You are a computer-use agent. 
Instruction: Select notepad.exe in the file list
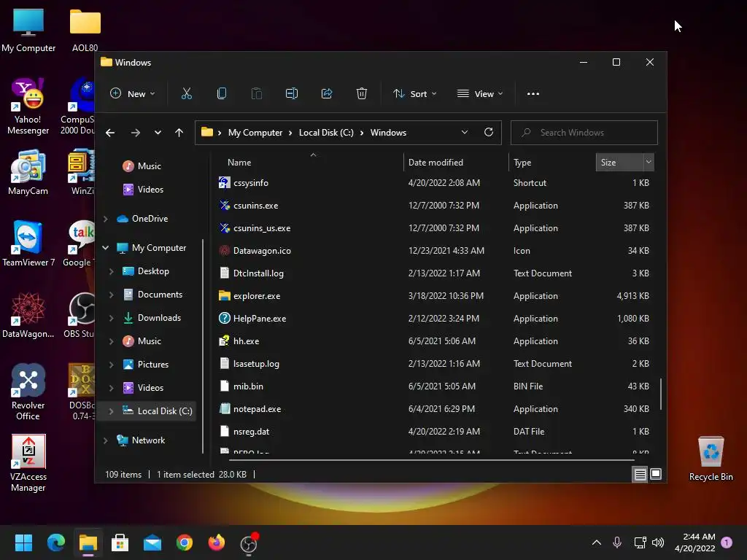click(257, 409)
